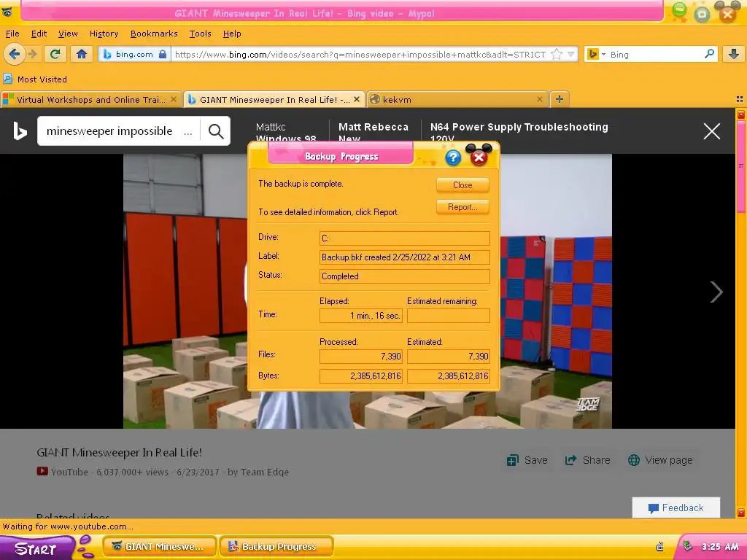Viewport: 747px width, 560px height.
Task: Open the home page icon
Action: click(82, 54)
